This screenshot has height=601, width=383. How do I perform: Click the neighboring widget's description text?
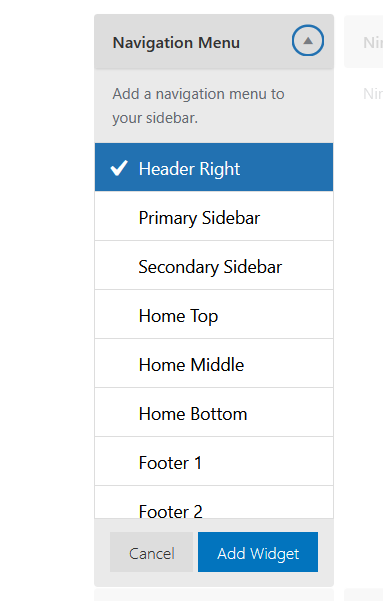coord(373,94)
